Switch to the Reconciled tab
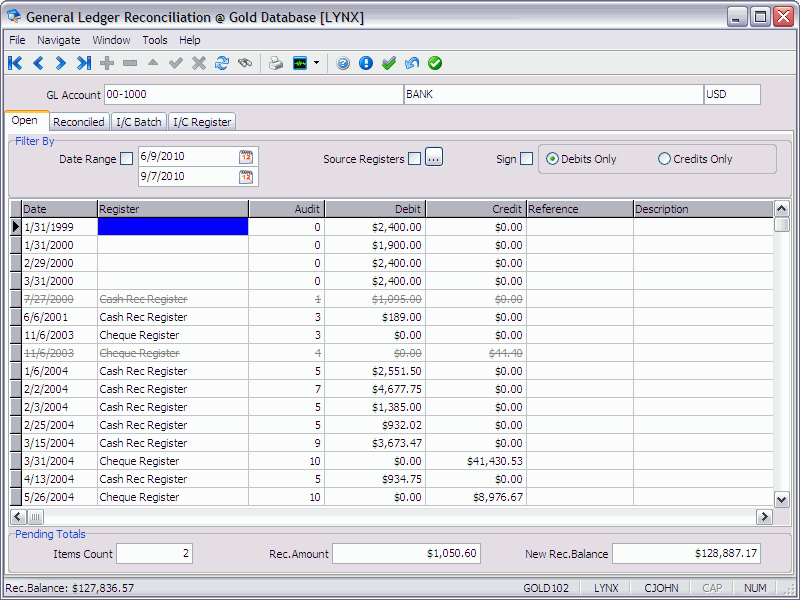800x600 pixels. coord(78,122)
